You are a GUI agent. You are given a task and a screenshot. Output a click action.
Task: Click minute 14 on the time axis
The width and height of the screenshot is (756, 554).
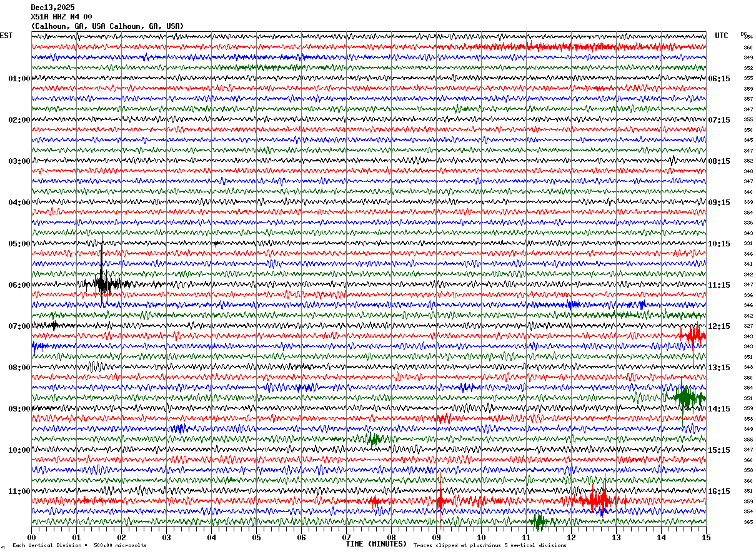point(662,537)
